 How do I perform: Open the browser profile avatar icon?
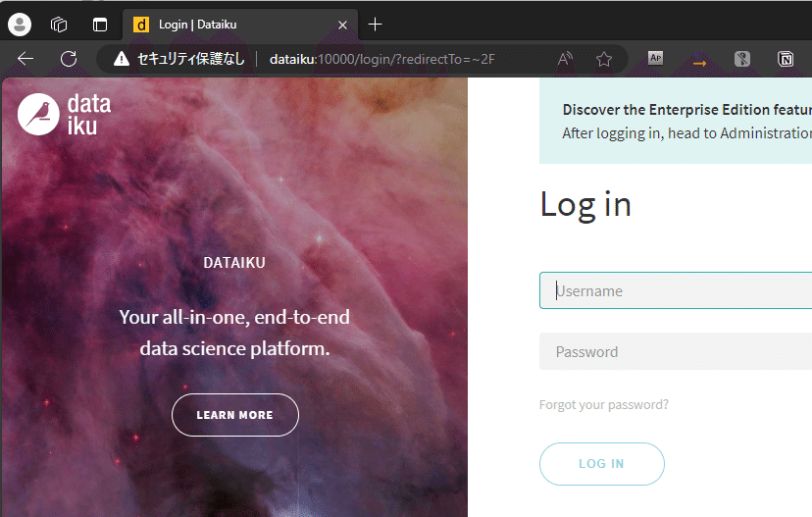click(20, 25)
